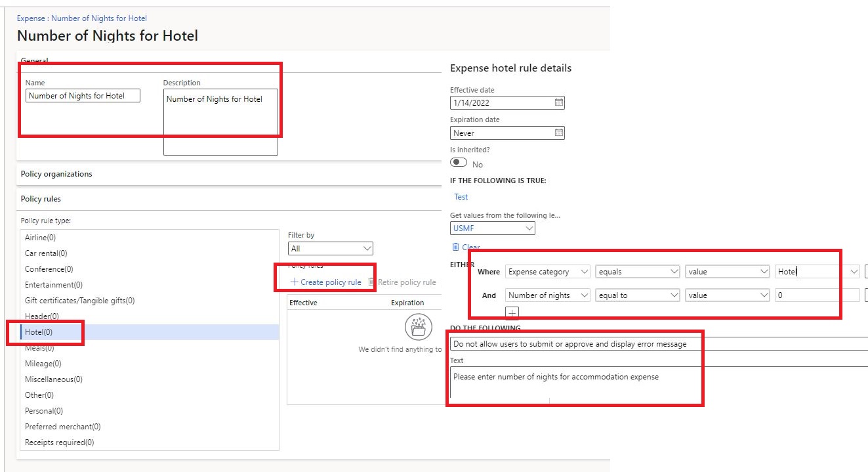The image size is (868, 472).
Task: Toggle the Is inherited switch
Action: [x=458, y=163]
